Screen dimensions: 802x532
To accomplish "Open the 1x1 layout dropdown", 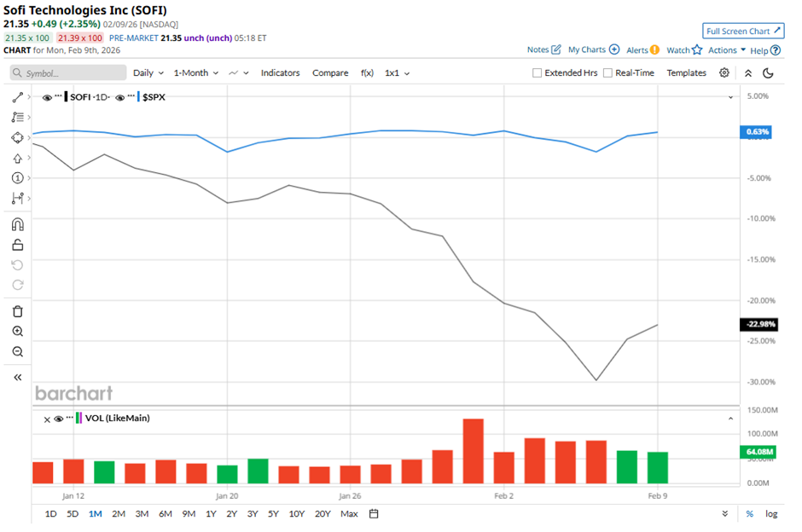I will click(x=398, y=73).
